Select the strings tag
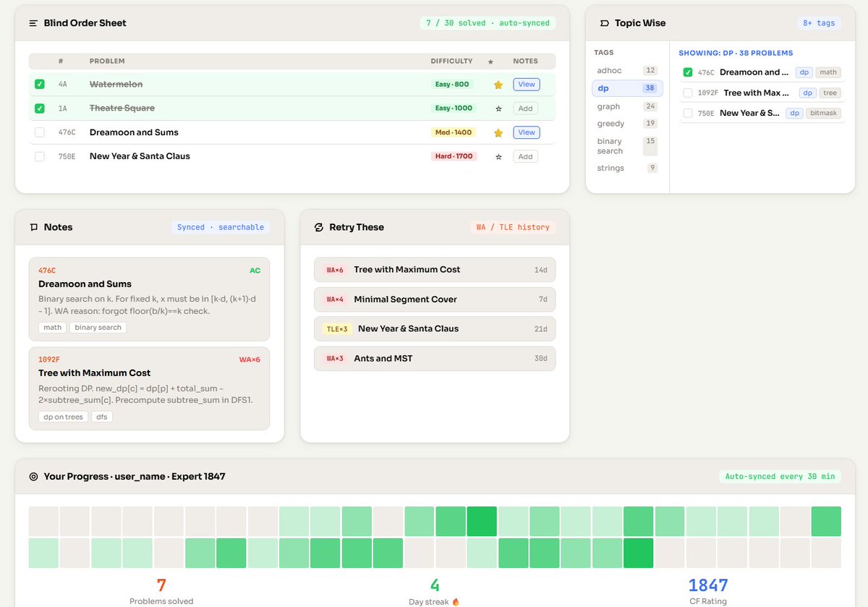 (x=627, y=168)
